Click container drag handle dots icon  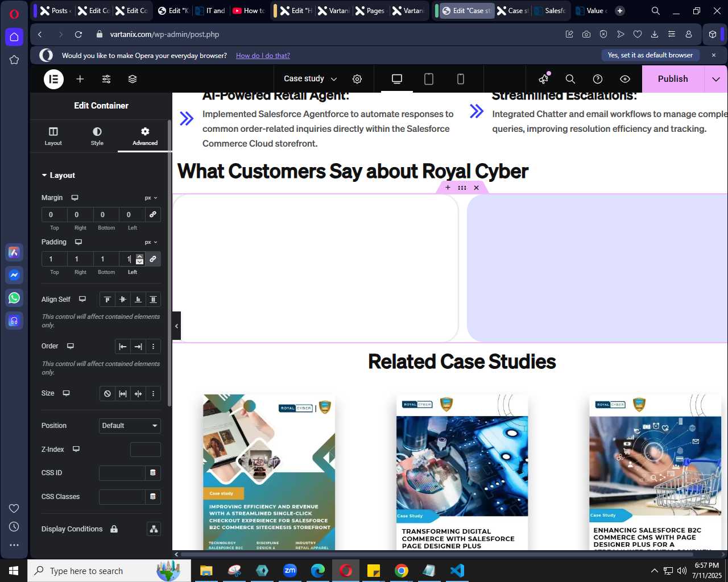tap(462, 188)
